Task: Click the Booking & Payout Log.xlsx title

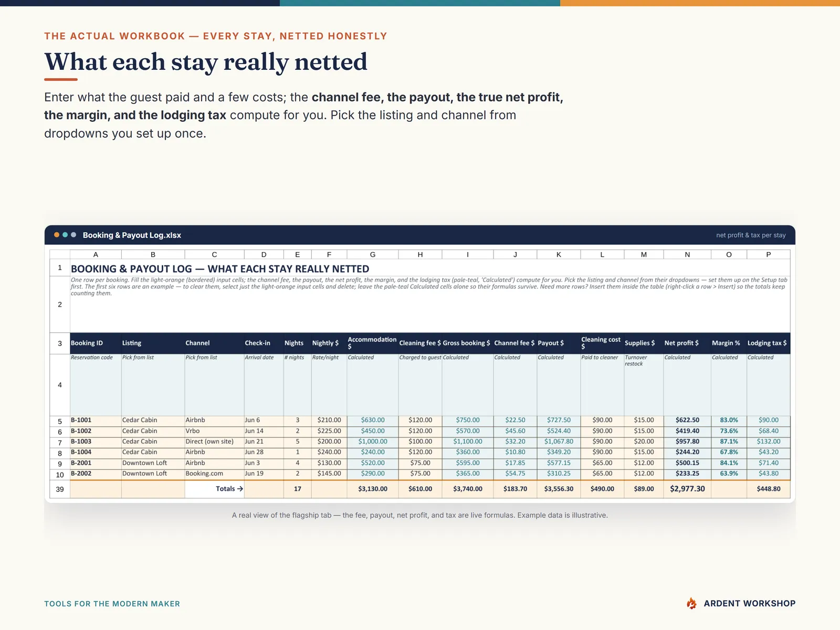Action: [132, 235]
